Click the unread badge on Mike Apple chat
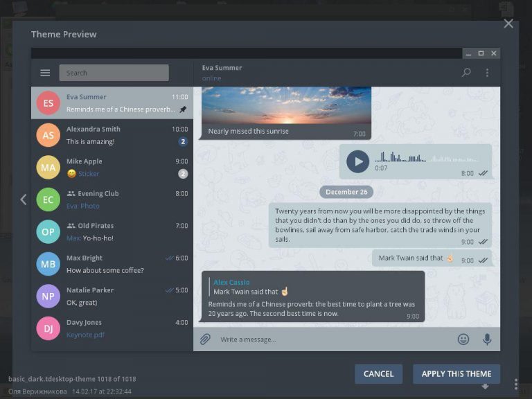The width and height of the screenshot is (532, 399). coord(183,174)
